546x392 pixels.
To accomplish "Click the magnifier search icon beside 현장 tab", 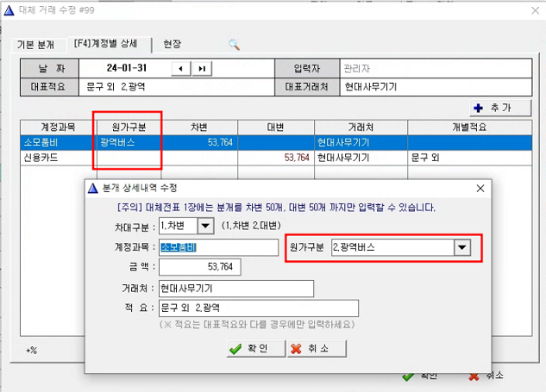I will point(234,44).
